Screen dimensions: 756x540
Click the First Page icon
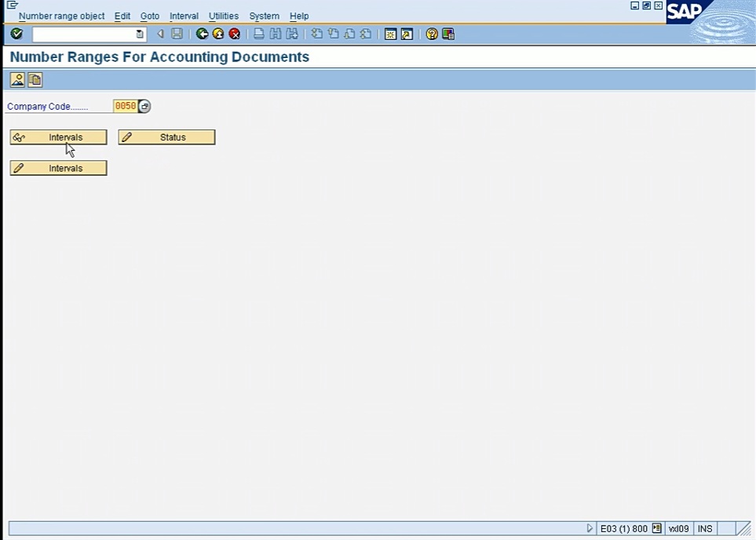coord(317,34)
